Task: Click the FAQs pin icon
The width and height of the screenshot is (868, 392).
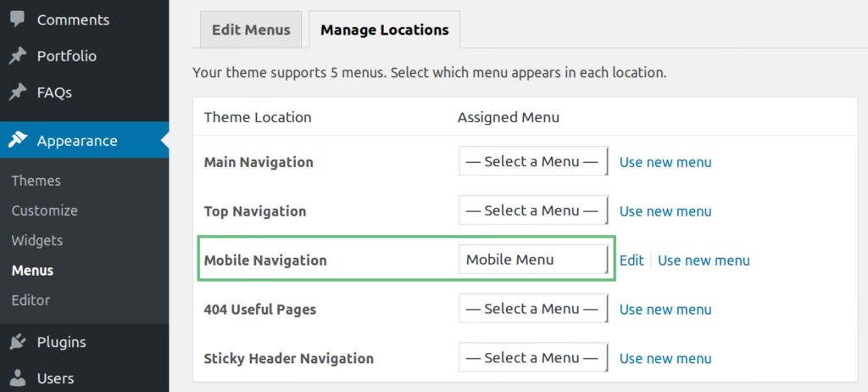Action: [x=17, y=92]
